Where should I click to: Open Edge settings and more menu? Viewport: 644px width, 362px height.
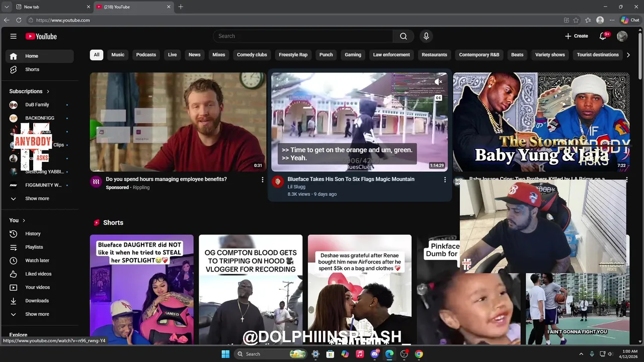pos(612,20)
